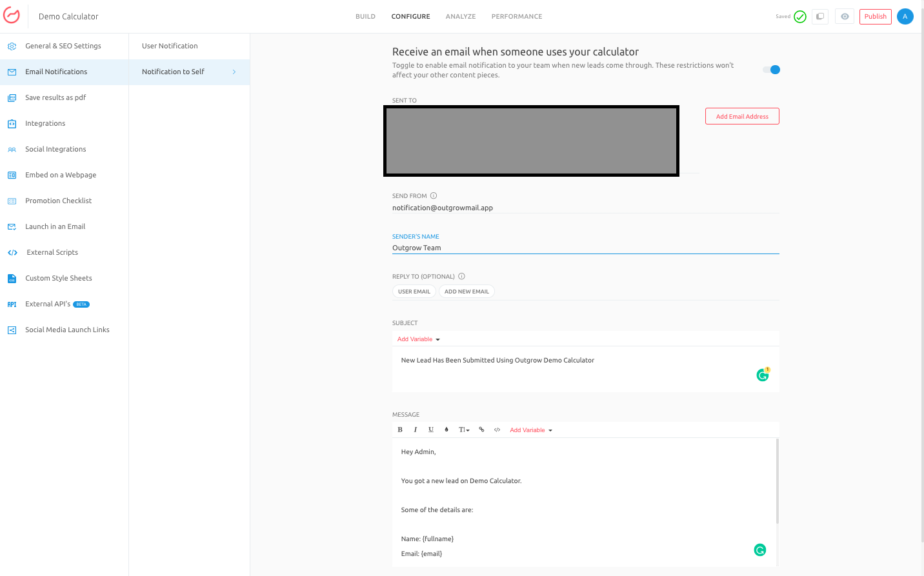Select Notification to Self menu item
Image resolution: width=924 pixels, height=576 pixels.
pos(189,72)
